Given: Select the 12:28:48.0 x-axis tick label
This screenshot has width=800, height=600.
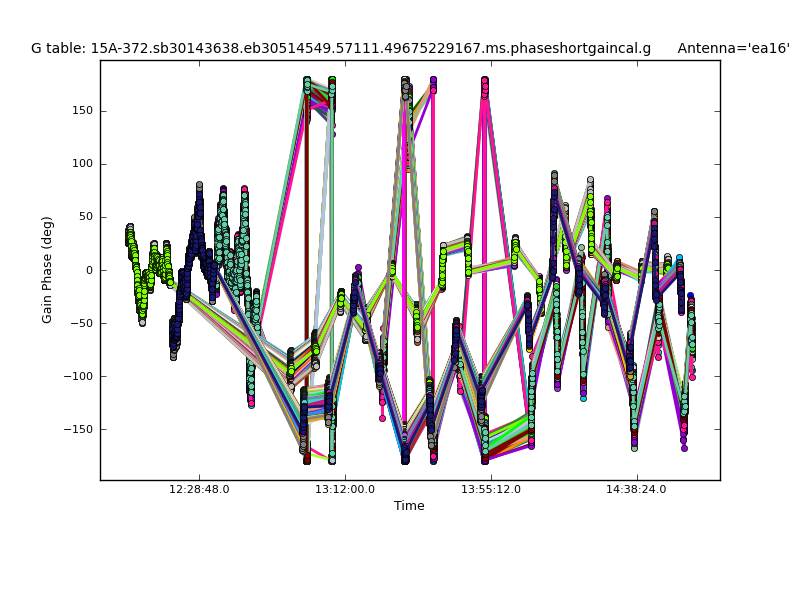Looking at the screenshot, I should [199, 490].
